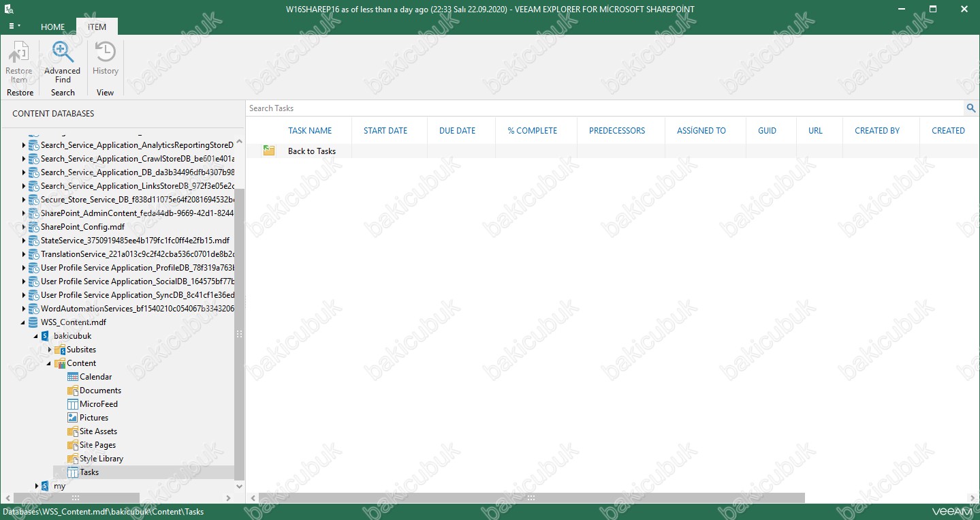Select the Calendar list icon
The width and height of the screenshot is (980, 520).
click(73, 377)
